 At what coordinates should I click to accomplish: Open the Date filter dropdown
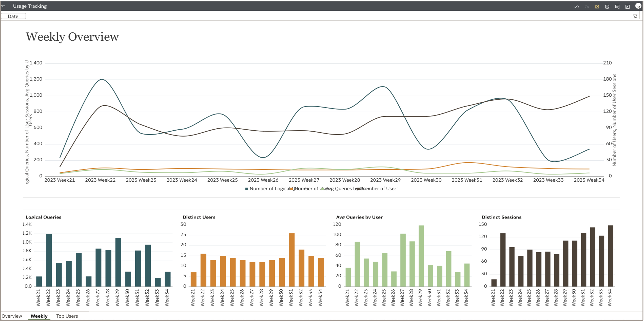13,16
